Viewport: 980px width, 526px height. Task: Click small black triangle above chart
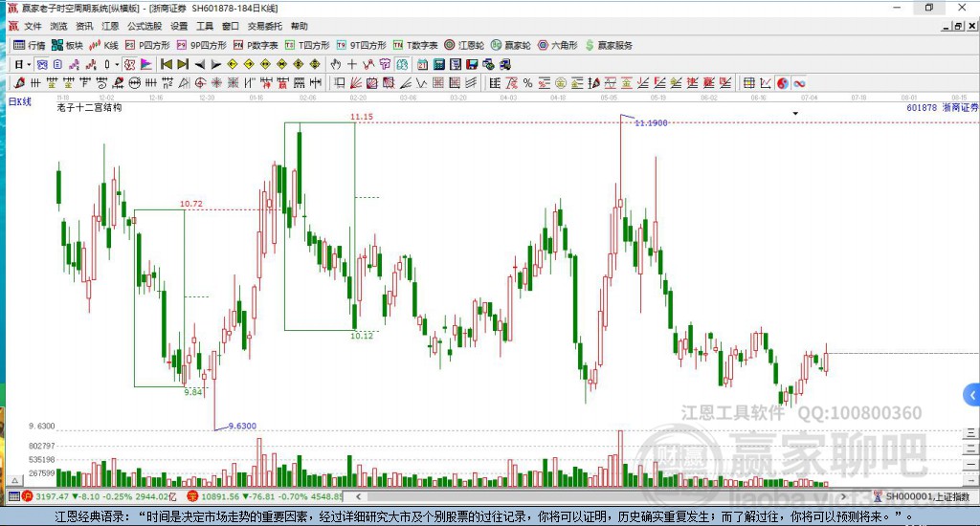click(795, 114)
